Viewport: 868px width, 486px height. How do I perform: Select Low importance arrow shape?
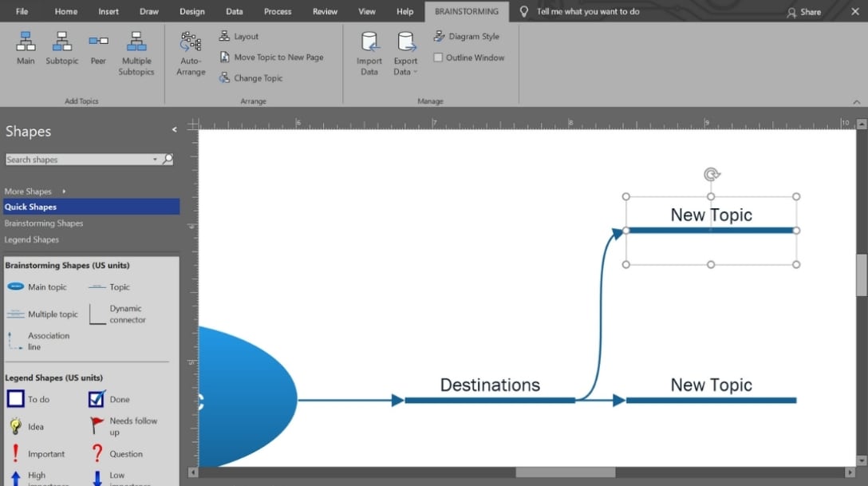click(119, 477)
